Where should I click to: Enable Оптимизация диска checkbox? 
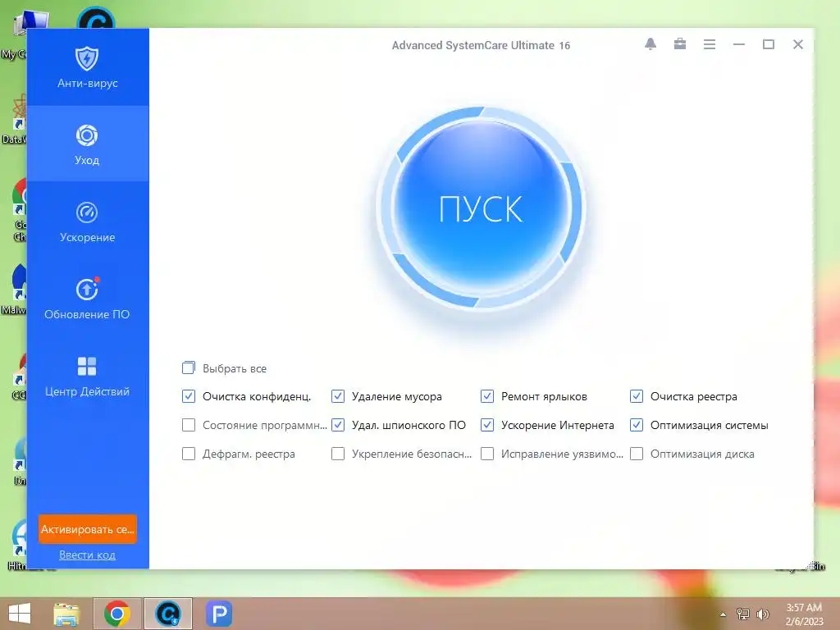tap(637, 454)
